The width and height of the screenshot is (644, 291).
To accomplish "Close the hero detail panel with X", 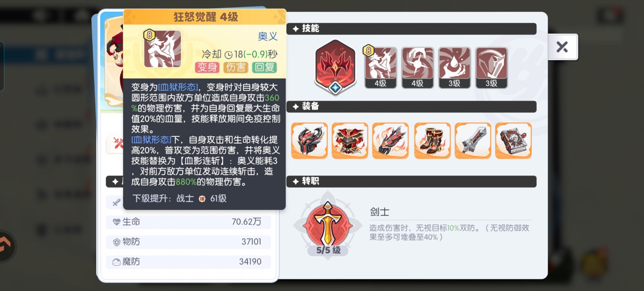I will coord(562,47).
